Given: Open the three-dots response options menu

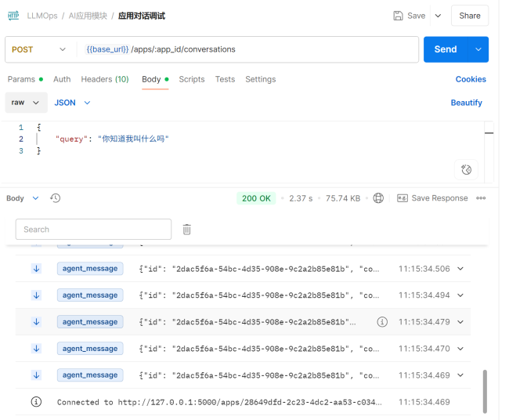Looking at the screenshot, I should (x=481, y=198).
